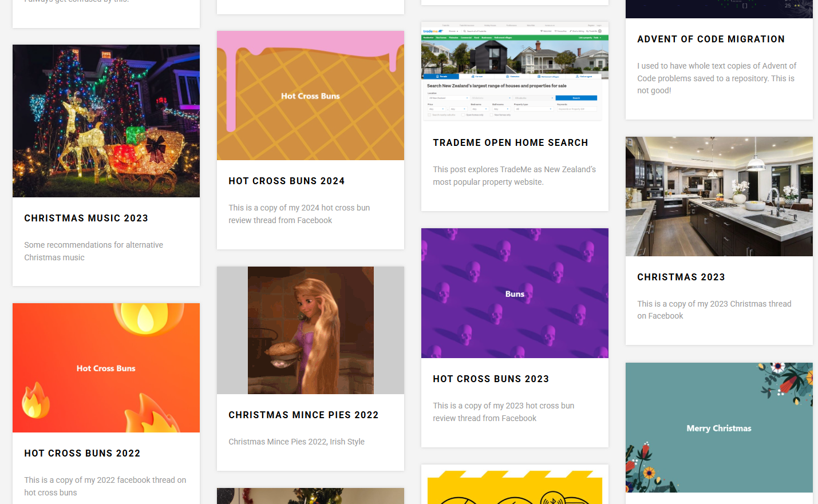Click the purple skulls Buns thumbnail
This screenshot has height=504, width=818.
coord(515,293)
